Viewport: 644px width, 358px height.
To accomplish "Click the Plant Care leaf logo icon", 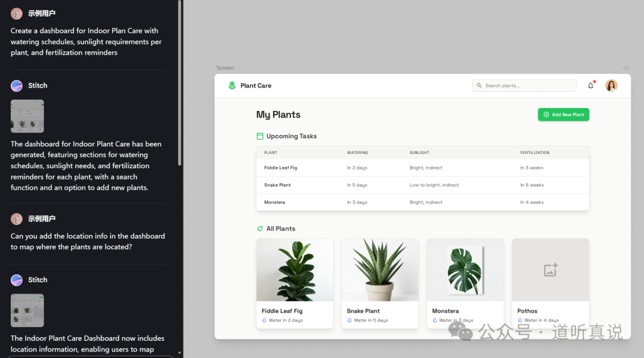I will pyautogui.click(x=232, y=85).
